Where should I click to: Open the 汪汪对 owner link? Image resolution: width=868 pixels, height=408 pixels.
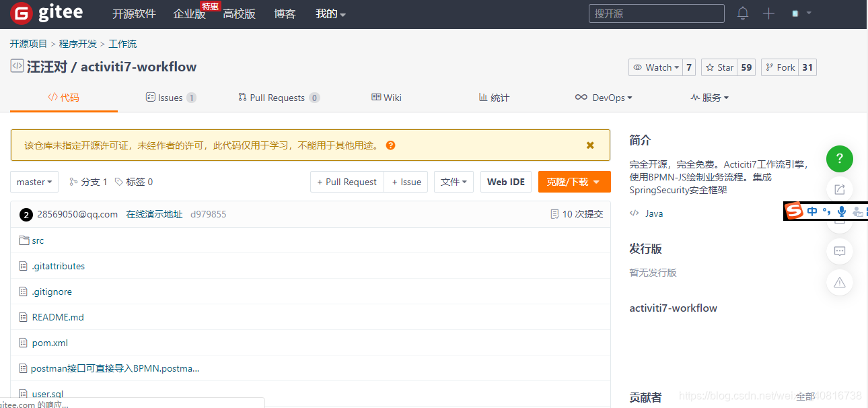pos(46,67)
